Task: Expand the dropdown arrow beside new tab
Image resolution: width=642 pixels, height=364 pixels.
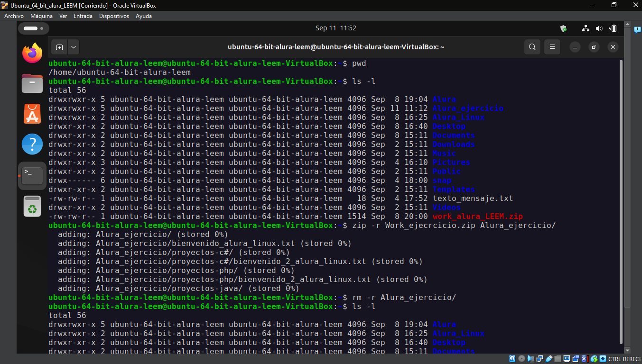Action: (x=74, y=47)
